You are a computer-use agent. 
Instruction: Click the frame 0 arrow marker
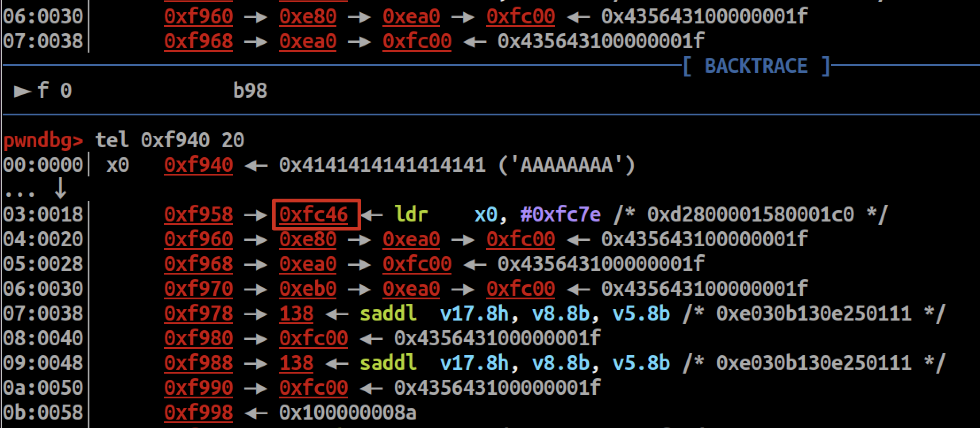(x=23, y=92)
